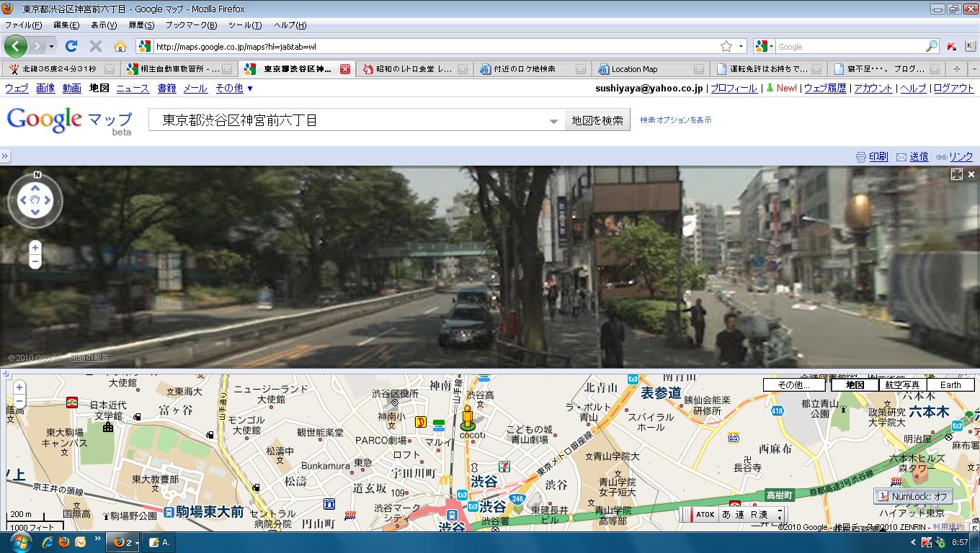This screenshot has width=980, height=553.
Task: Click the Pegman marker on the map
Action: click(x=468, y=418)
